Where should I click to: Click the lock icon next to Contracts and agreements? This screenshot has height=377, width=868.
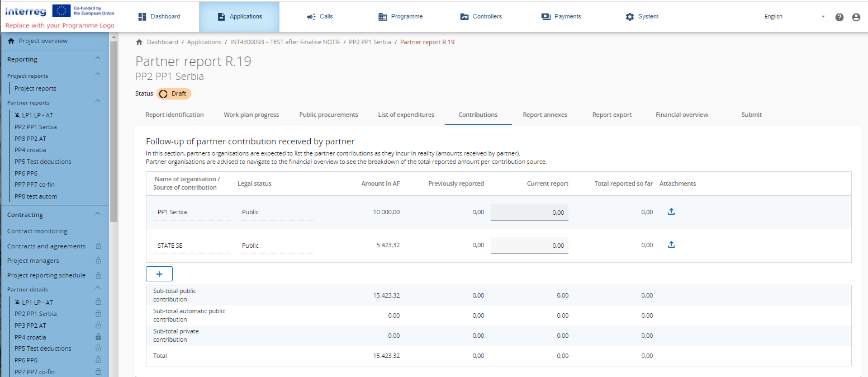98,246
